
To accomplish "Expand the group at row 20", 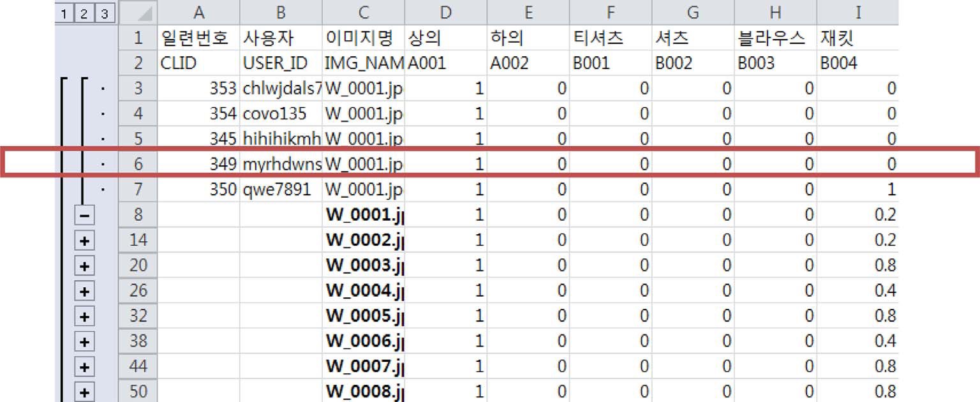I will tap(84, 266).
